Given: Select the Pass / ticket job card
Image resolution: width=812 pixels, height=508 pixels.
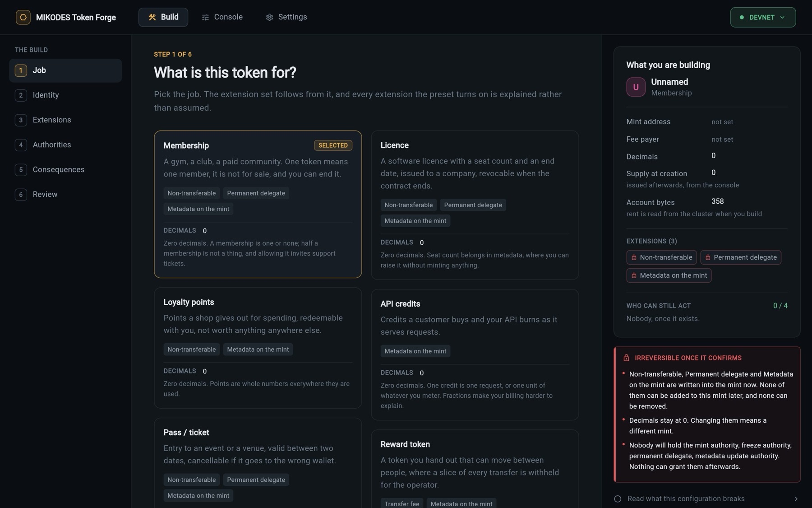Looking at the screenshot, I should click(258, 463).
